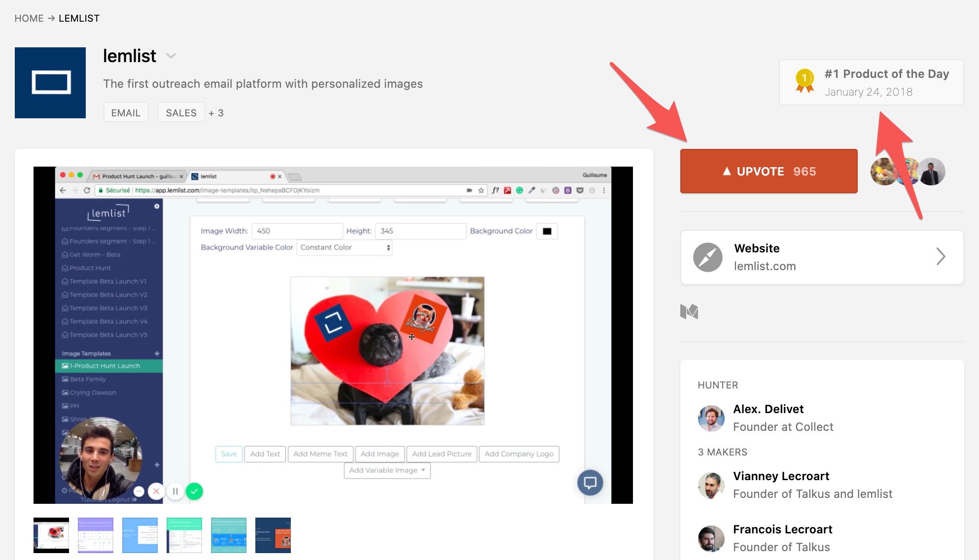The image size is (979, 560).
Task: Click the Save button under the image
Action: pyautogui.click(x=229, y=454)
